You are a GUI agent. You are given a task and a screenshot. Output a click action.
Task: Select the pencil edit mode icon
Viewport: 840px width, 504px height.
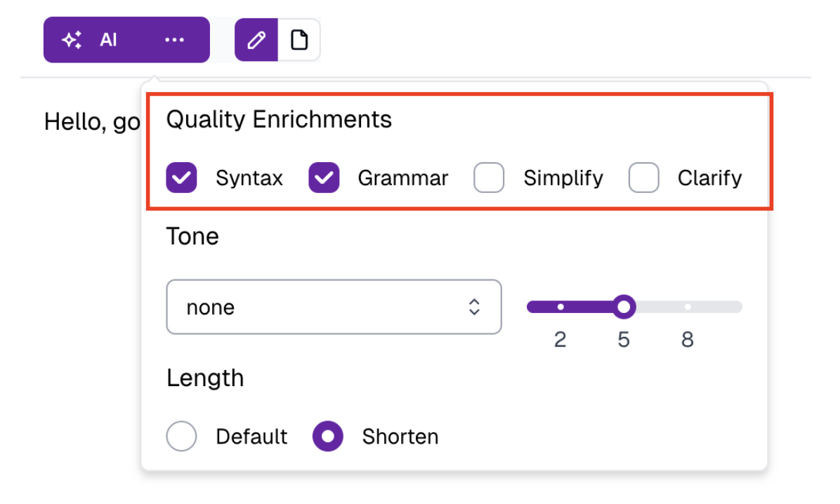click(256, 40)
